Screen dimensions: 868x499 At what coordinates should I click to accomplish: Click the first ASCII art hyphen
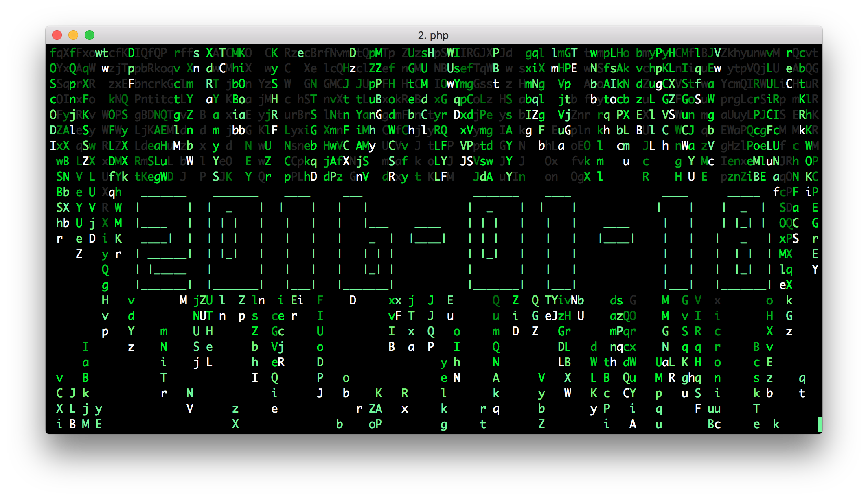(x=427, y=234)
